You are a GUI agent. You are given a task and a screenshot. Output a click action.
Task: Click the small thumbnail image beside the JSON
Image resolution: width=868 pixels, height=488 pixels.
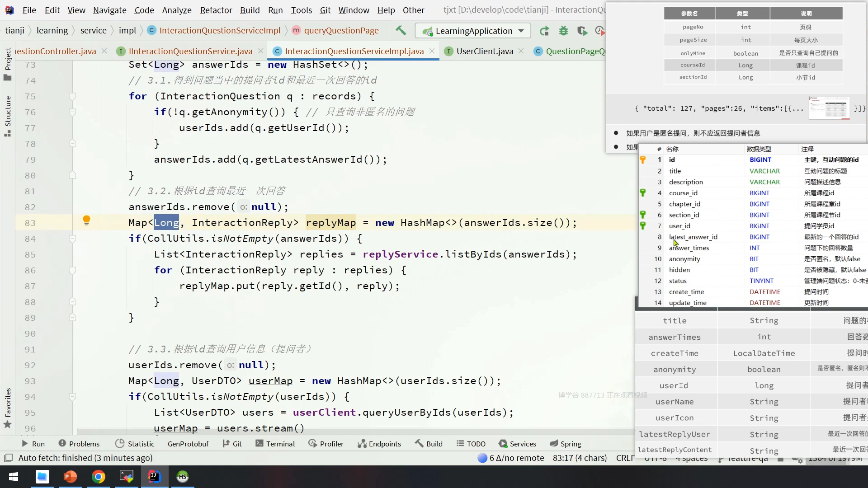pyautogui.click(x=829, y=108)
